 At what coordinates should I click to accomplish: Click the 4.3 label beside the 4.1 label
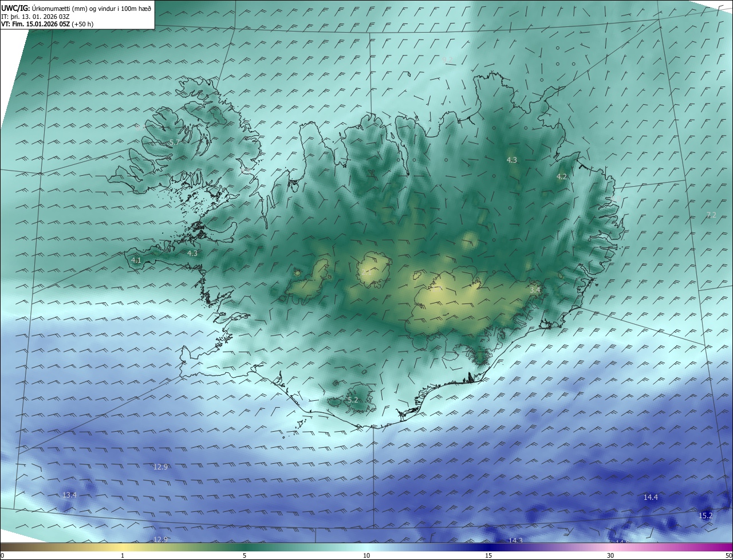tap(192, 253)
